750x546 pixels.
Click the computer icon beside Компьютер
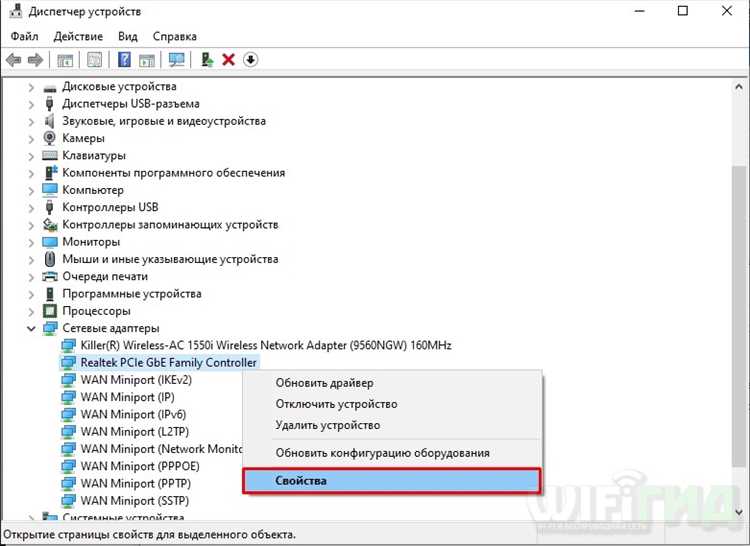point(50,190)
